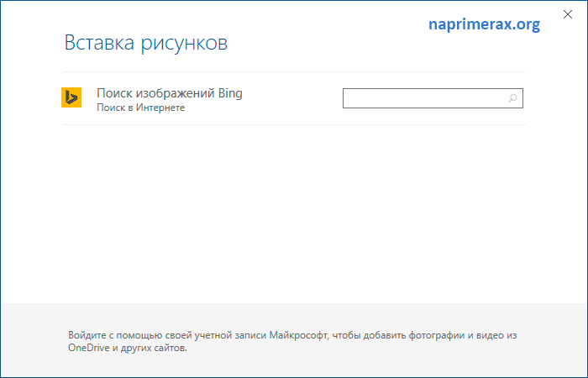This screenshot has height=378, width=588.
Task: Click the word Майкрософт in footer
Action: point(298,335)
